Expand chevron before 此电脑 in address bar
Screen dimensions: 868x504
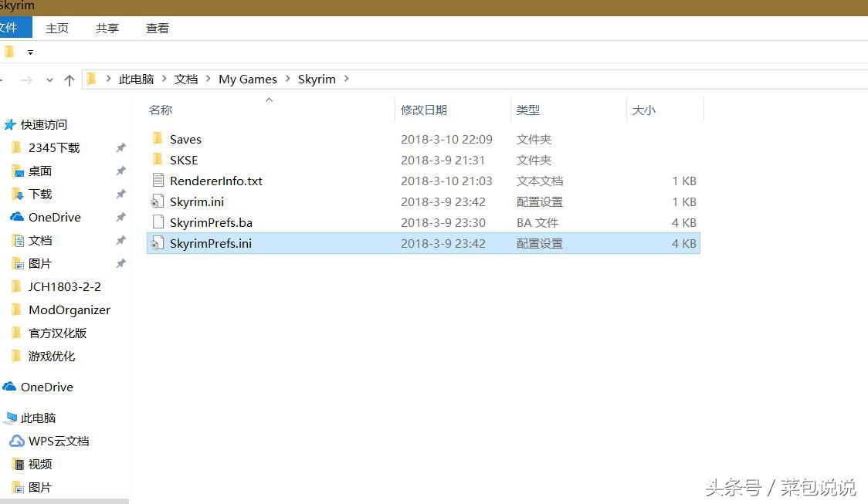click(x=108, y=79)
